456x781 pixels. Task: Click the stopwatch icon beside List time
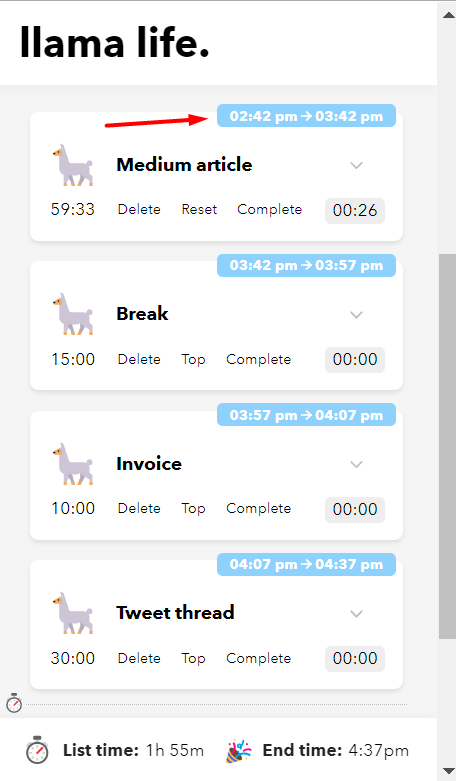37,750
